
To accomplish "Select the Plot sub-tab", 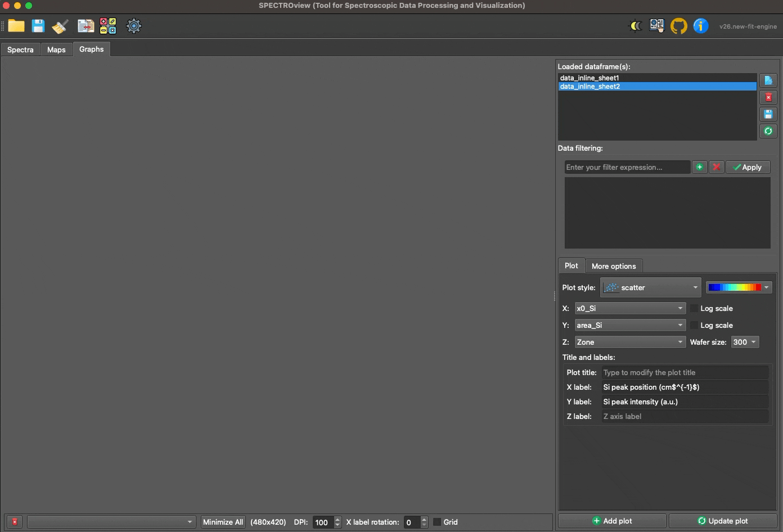I will pos(571,265).
